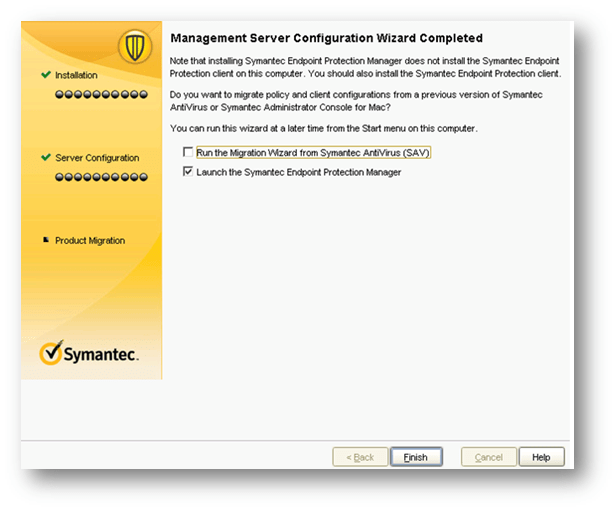Click the Run the Migration Wizard label text
This screenshot has height=511, width=616.
313,153
